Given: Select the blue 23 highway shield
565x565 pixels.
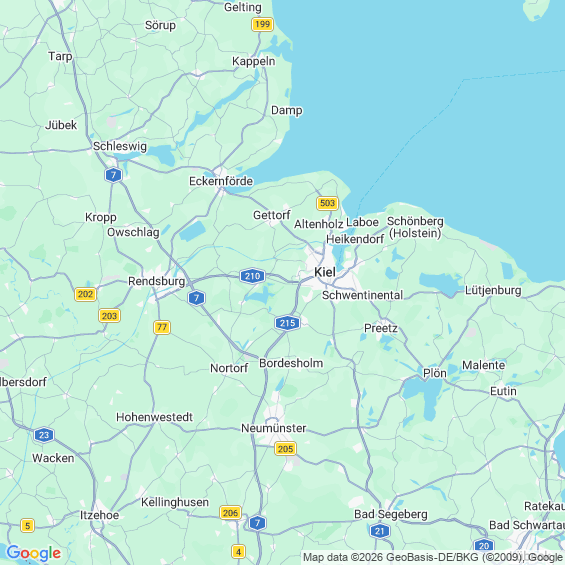Looking at the screenshot, I should [x=44, y=435].
